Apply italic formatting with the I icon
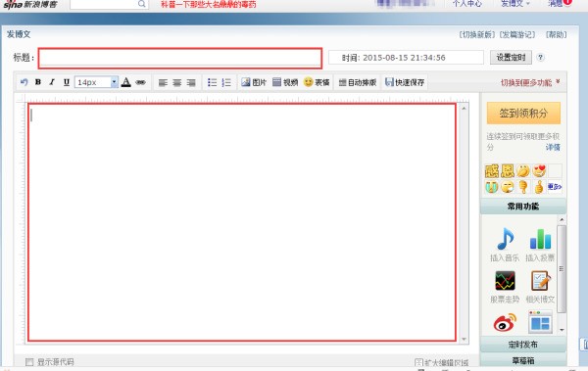This screenshot has width=588, height=371. point(52,82)
